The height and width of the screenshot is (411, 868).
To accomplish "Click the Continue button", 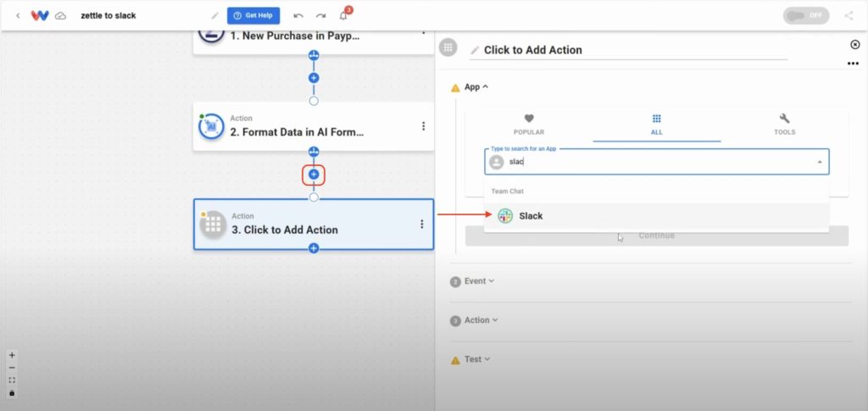I will tap(657, 236).
